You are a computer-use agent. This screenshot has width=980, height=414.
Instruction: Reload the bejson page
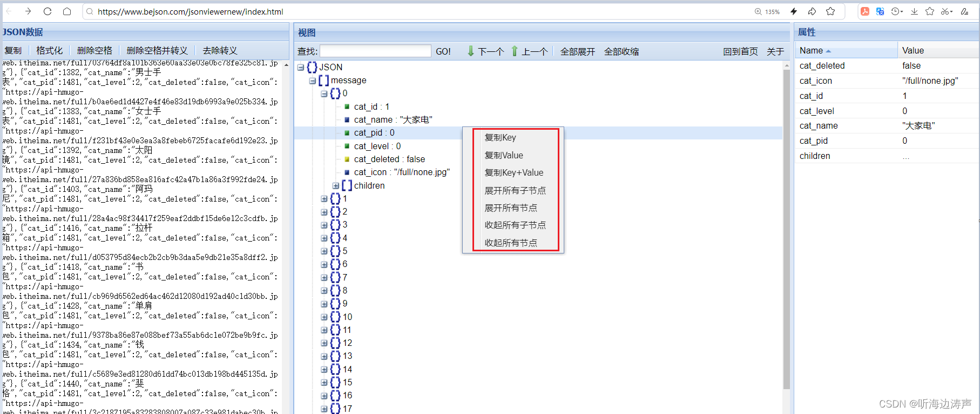(x=48, y=11)
